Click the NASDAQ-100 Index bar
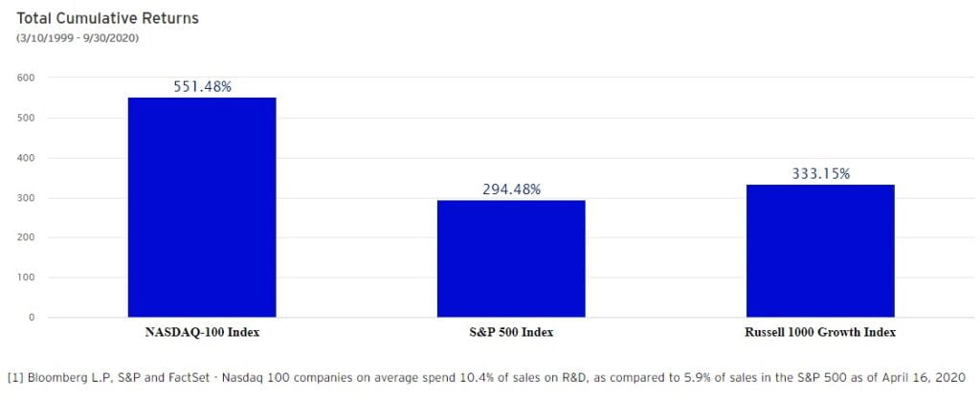This screenshot has width=980, height=399. point(202,207)
